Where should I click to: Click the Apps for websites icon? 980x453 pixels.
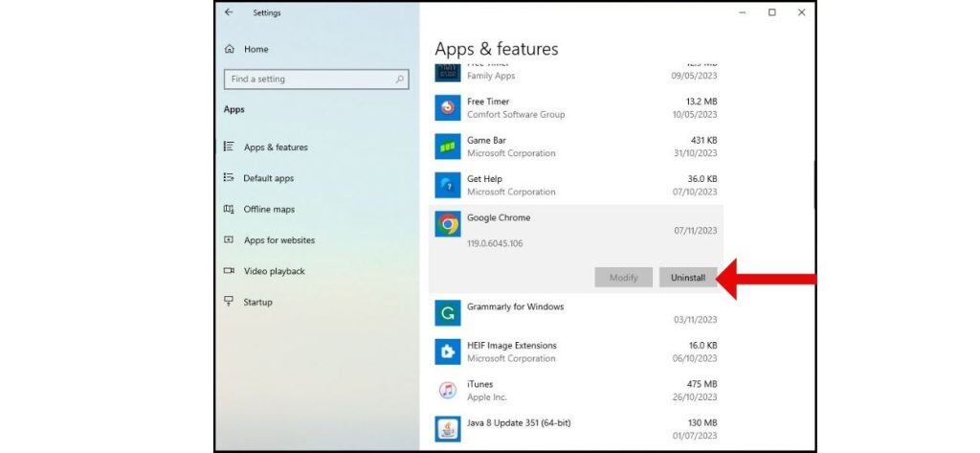229,239
